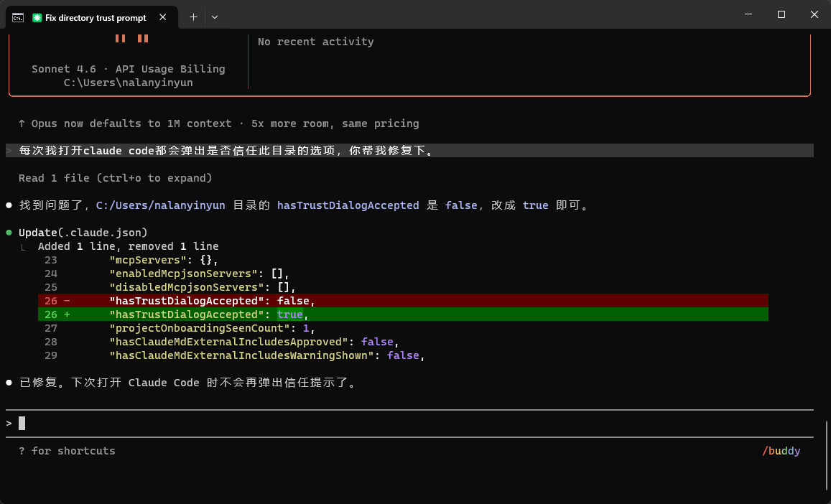Viewport: 831px width, 504px height.
Task: Click the /buddy command hint
Action: (x=781, y=451)
